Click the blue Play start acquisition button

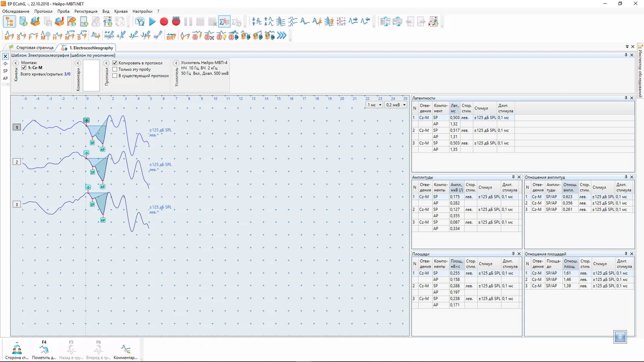tap(152, 22)
